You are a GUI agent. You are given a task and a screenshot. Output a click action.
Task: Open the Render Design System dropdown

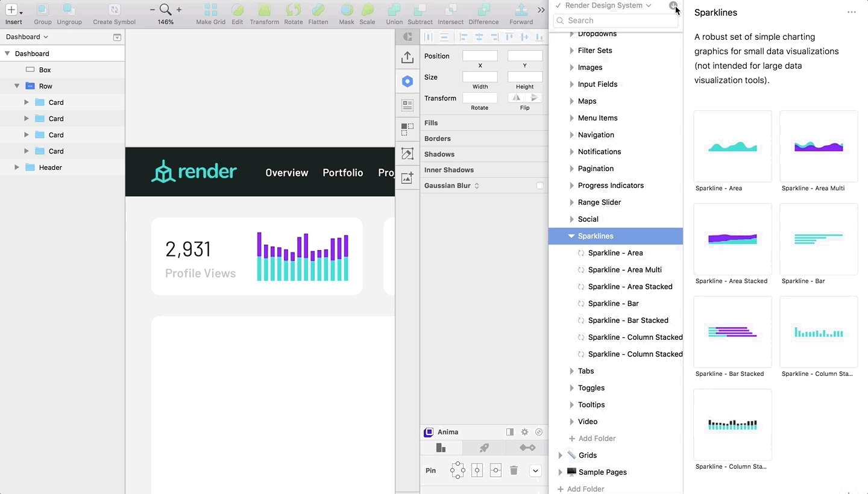point(608,5)
